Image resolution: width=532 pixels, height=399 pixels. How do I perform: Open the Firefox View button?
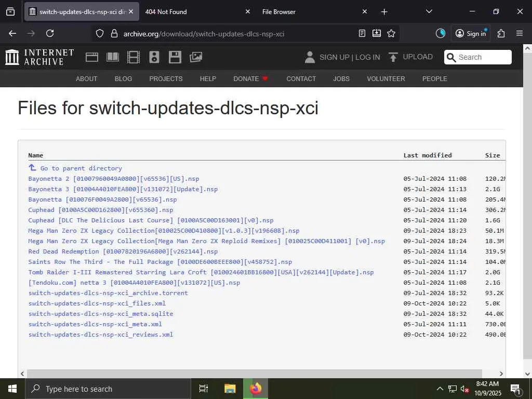[x=10, y=11]
